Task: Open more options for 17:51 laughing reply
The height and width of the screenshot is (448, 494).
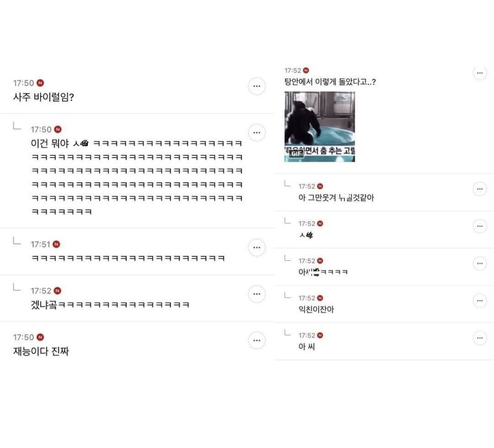Action: (257, 247)
